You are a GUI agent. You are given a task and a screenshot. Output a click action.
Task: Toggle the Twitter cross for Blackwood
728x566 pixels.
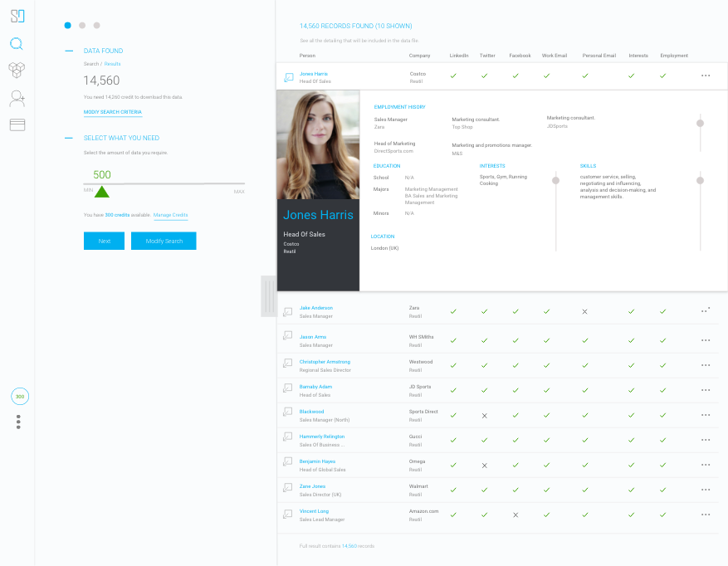485,415
